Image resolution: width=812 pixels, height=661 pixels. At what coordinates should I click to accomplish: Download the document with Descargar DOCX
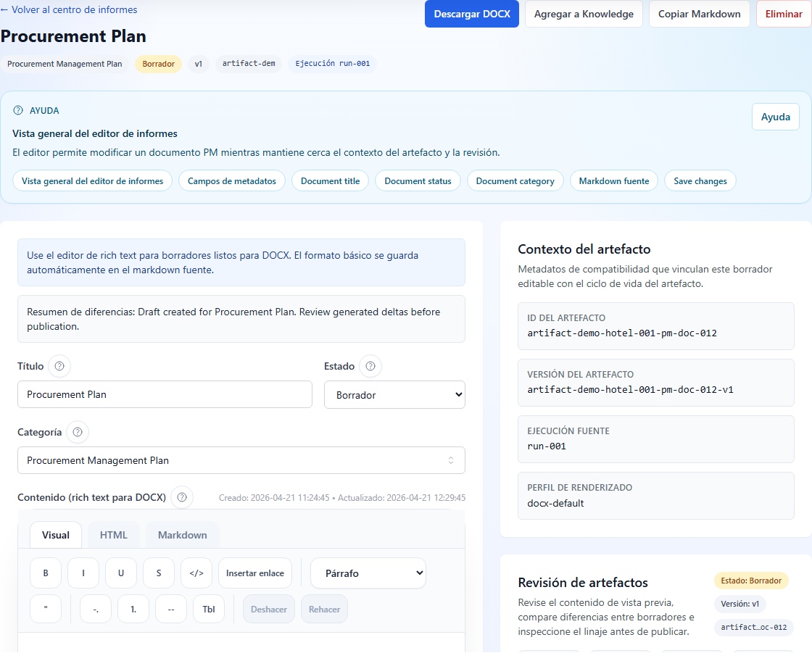click(472, 14)
